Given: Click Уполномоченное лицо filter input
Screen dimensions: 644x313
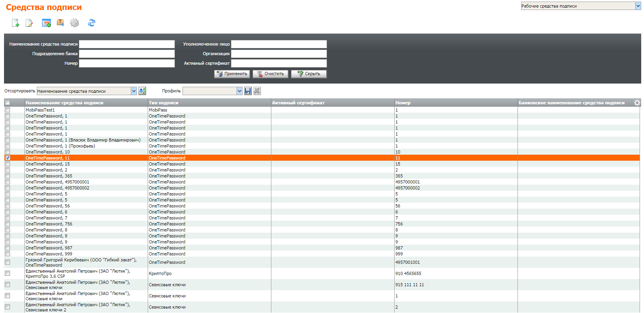Looking at the screenshot, I should pyautogui.click(x=279, y=44).
